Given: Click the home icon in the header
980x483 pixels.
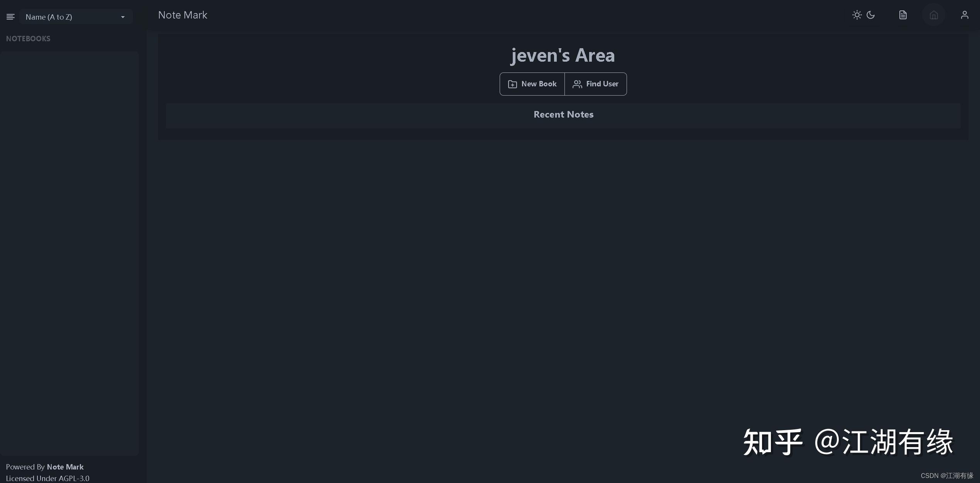Looking at the screenshot, I should (933, 15).
